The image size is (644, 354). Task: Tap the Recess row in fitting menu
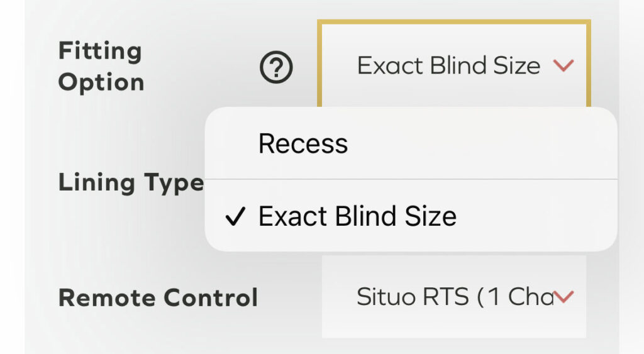coord(409,143)
